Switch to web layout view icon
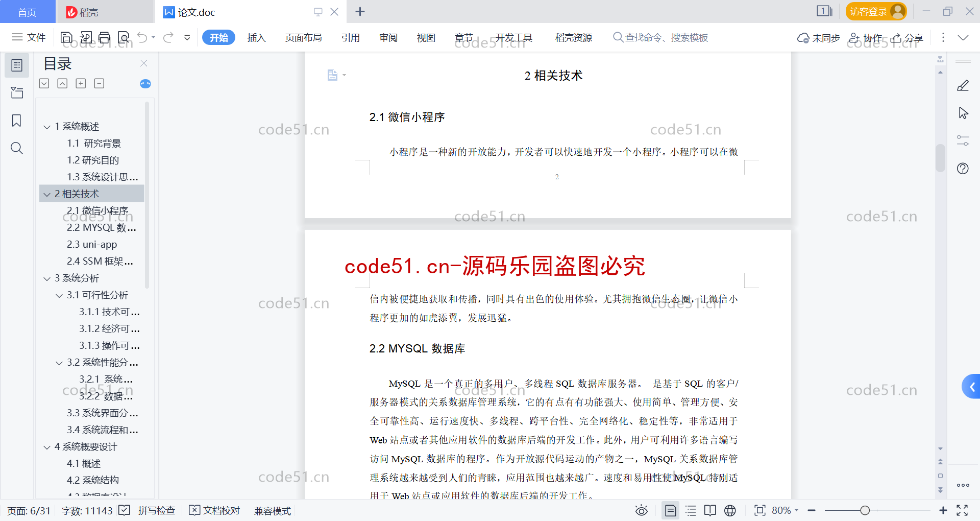Image resolution: width=980 pixels, height=521 pixels. pyautogui.click(x=730, y=510)
